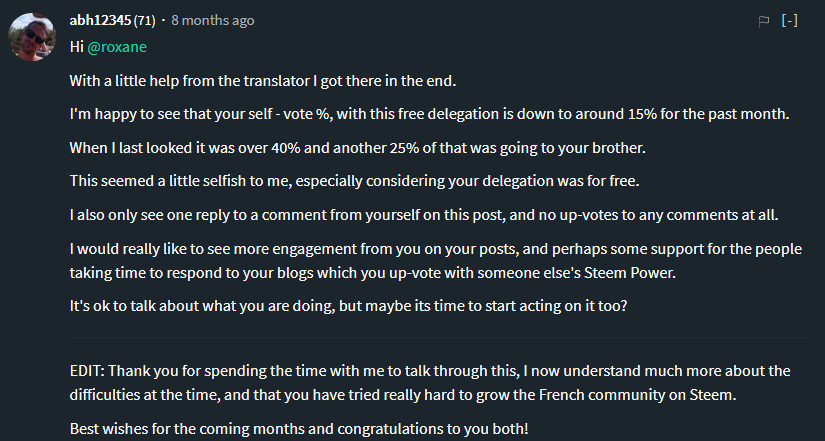Click the 'It's ok to talk' sentence

348,306
